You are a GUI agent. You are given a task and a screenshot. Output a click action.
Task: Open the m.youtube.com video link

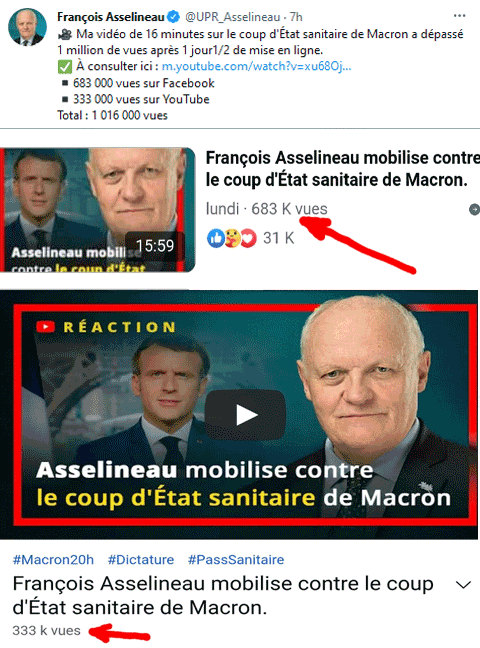point(256,66)
